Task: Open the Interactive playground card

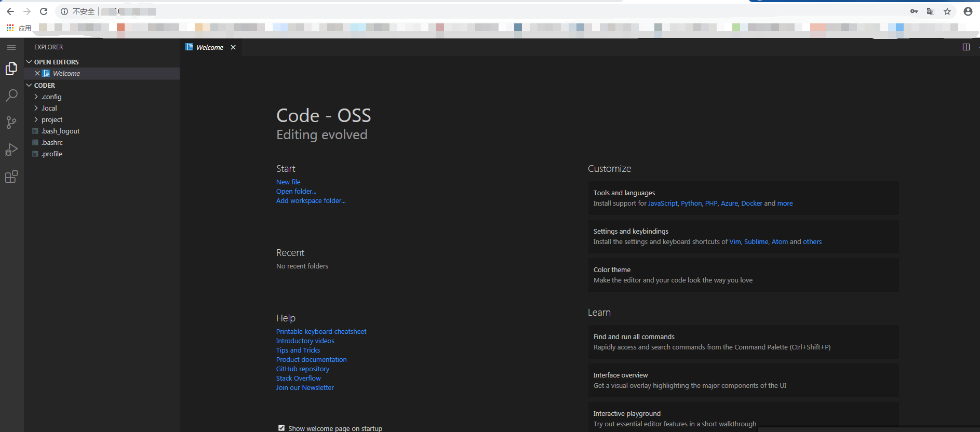Action: click(743, 417)
